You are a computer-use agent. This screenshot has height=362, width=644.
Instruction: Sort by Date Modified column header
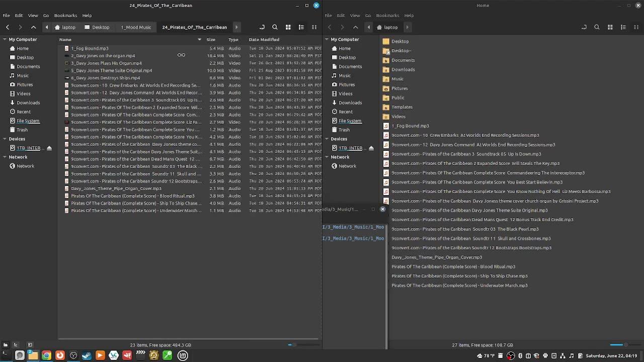click(x=264, y=39)
